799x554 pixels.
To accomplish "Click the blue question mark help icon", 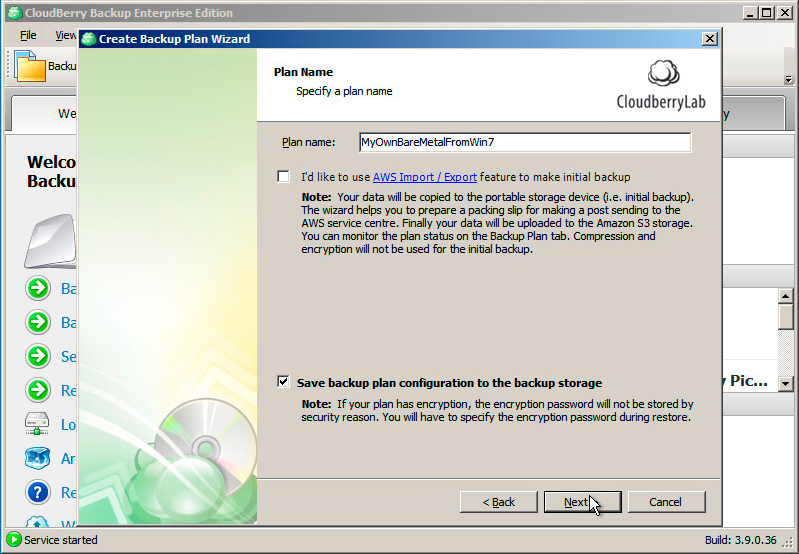I will [38, 492].
